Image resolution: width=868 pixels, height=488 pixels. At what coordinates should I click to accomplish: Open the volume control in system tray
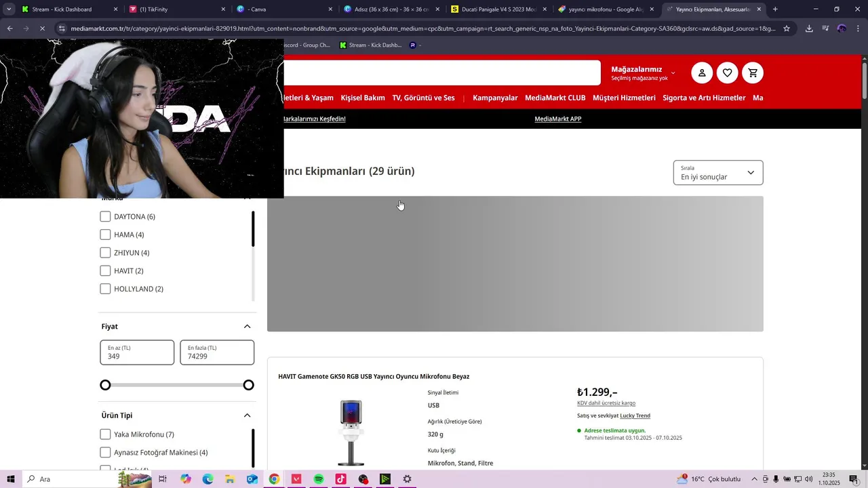pos(808,479)
